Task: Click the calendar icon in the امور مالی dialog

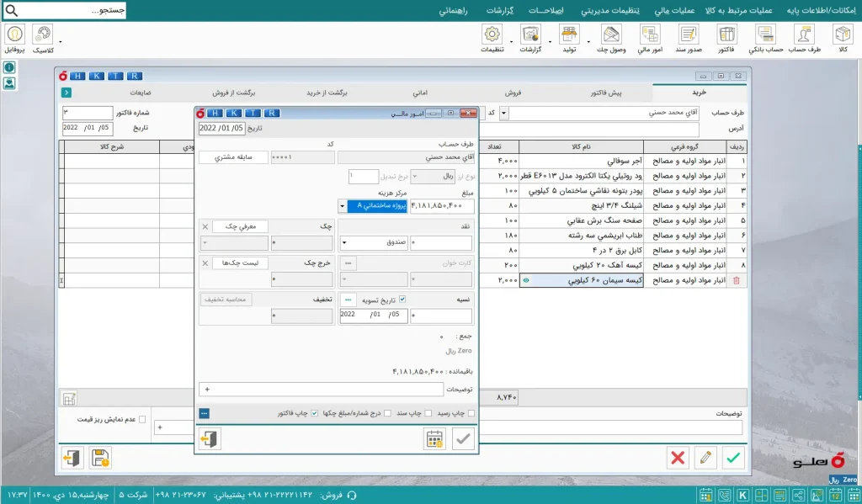Action: (x=434, y=438)
